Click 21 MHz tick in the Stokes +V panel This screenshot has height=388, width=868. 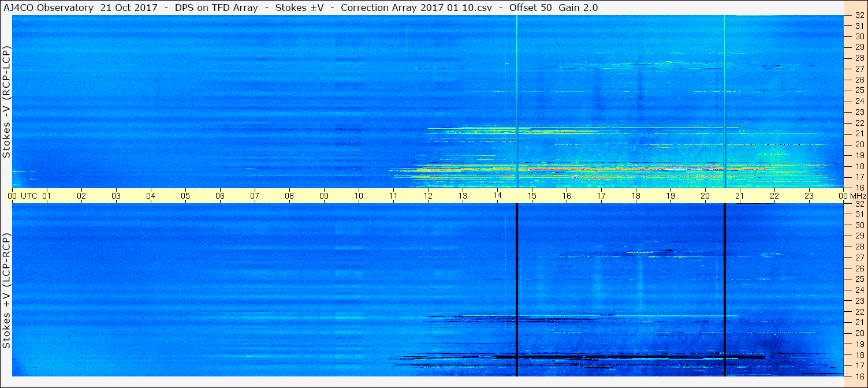click(x=859, y=322)
